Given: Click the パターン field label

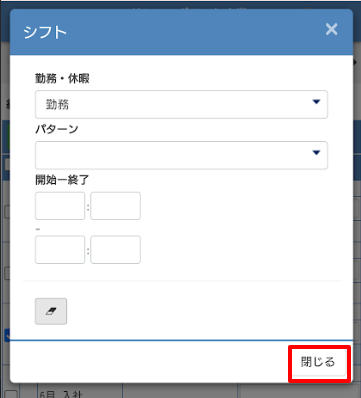Looking at the screenshot, I should tap(57, 129).
